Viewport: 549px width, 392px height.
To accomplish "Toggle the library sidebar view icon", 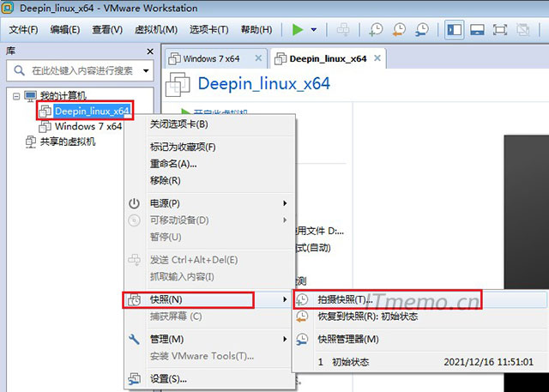I will pos(454,30).
